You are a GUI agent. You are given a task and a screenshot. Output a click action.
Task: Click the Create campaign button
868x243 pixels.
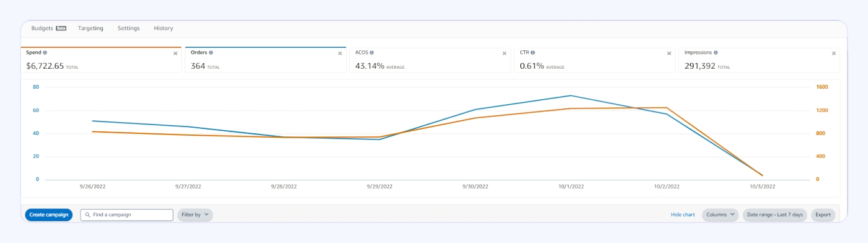[49, 214]
